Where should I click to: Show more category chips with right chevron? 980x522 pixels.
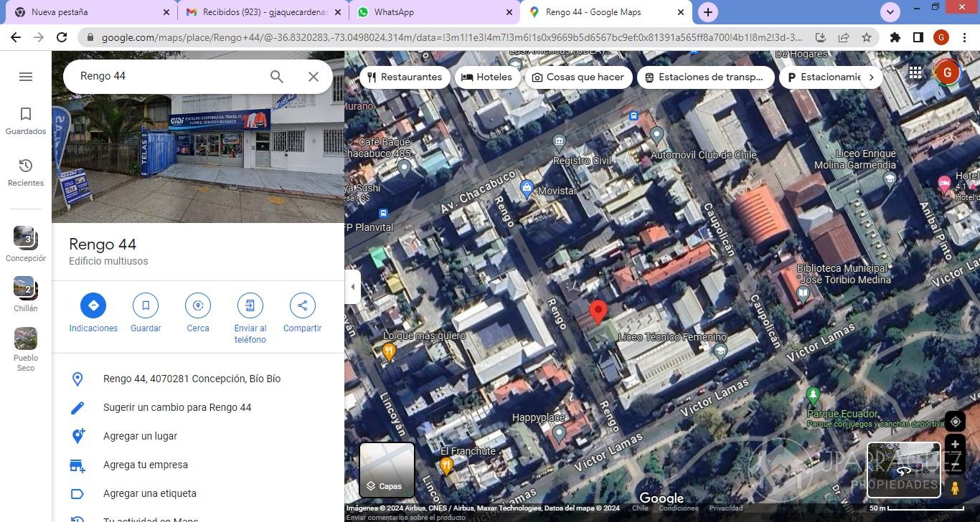pyautogui.click(x=871, y=77)
